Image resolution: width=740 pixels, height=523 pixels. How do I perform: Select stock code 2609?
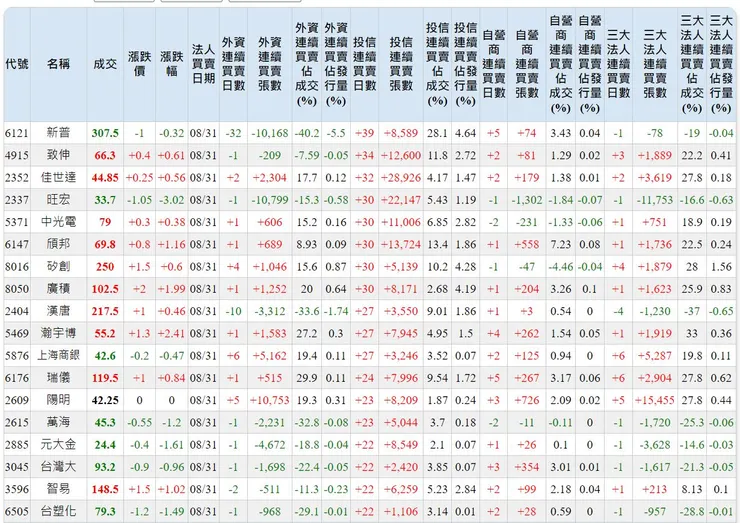tap(17, 401)
